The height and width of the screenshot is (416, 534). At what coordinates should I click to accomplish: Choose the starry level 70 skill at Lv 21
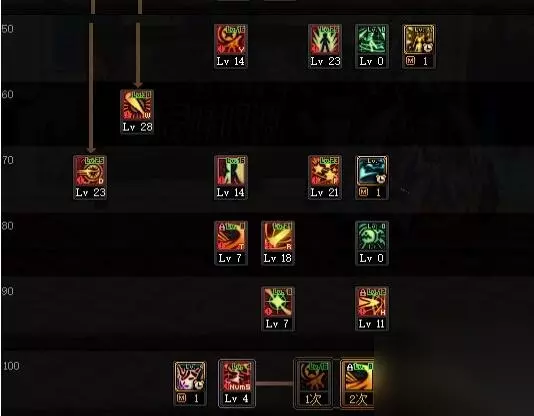tap(325, 177)
